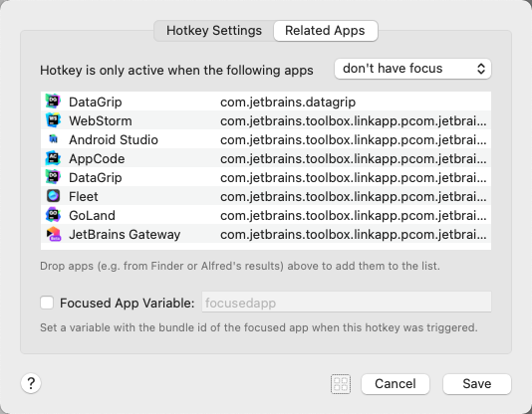Click the Cancel button
Viewport: 532px width, 414px height.
click(x=396, y=384)
